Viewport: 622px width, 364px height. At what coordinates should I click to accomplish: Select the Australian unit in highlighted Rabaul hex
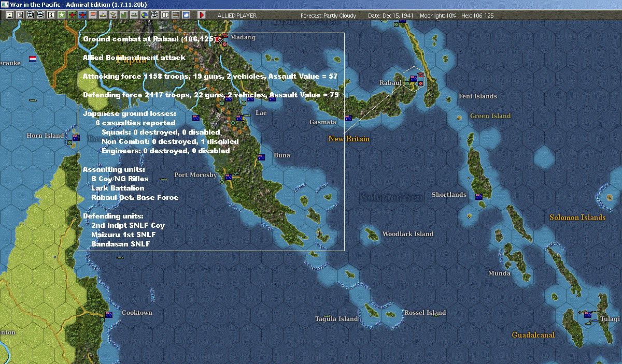coord(413,79)
